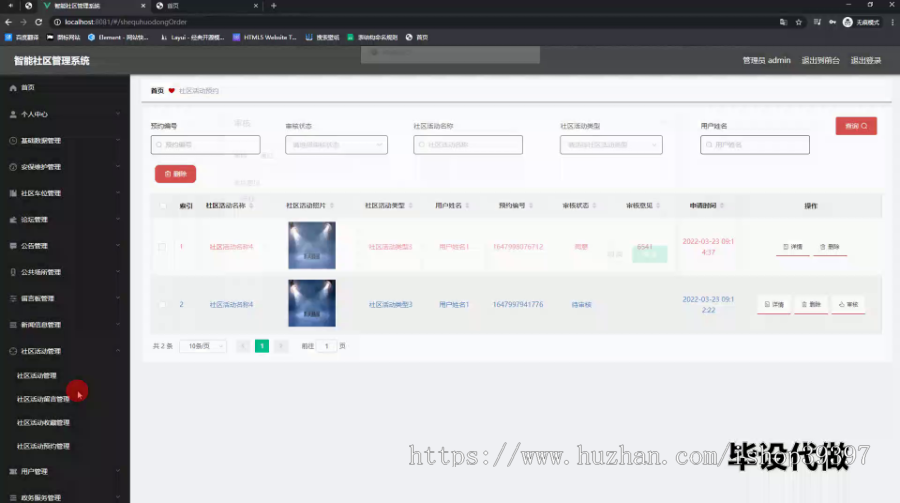Switch to the second browser tab 首页
The image size is (900, 503).
[207, 6]
